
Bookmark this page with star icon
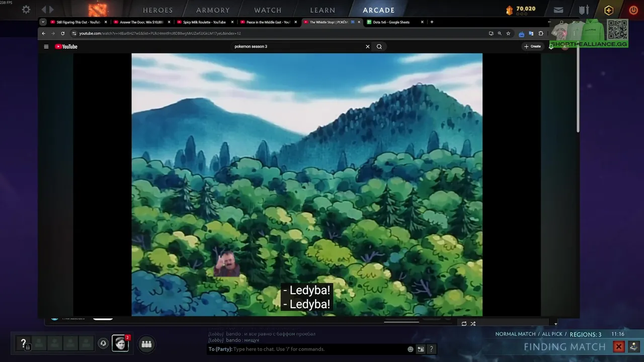tap(508, 33)
